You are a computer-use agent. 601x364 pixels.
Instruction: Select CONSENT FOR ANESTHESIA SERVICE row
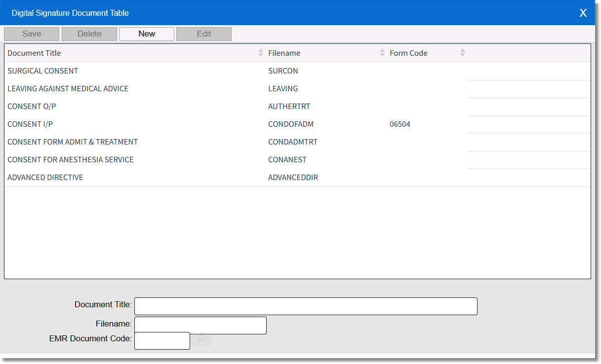pos(71,160)
